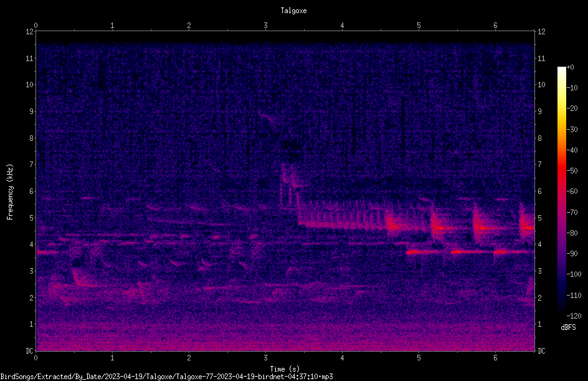
Task: Click the 0 second tick on the top axis
Action: (36, 26)
